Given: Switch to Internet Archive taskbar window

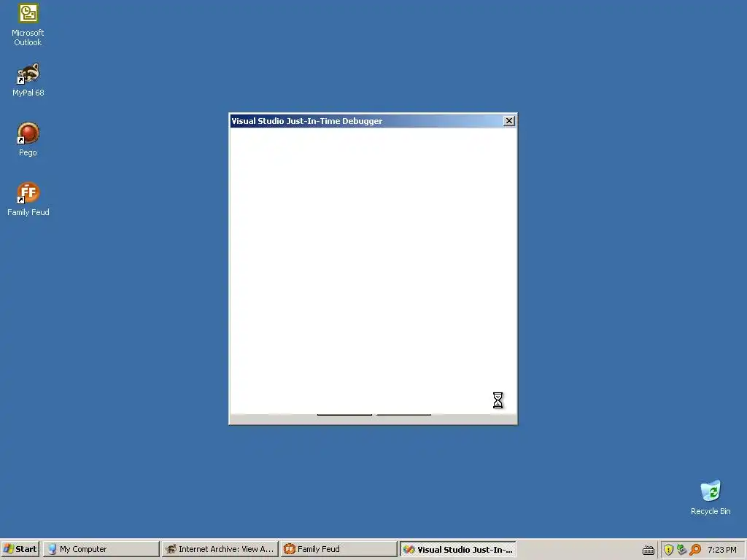Looking at the screenshot, I should [220, 549].
